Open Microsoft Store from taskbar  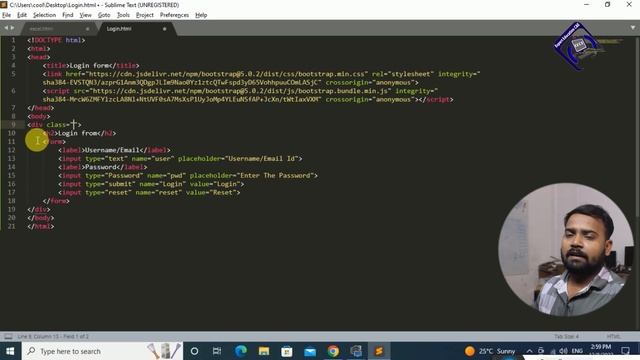(287, 351)
